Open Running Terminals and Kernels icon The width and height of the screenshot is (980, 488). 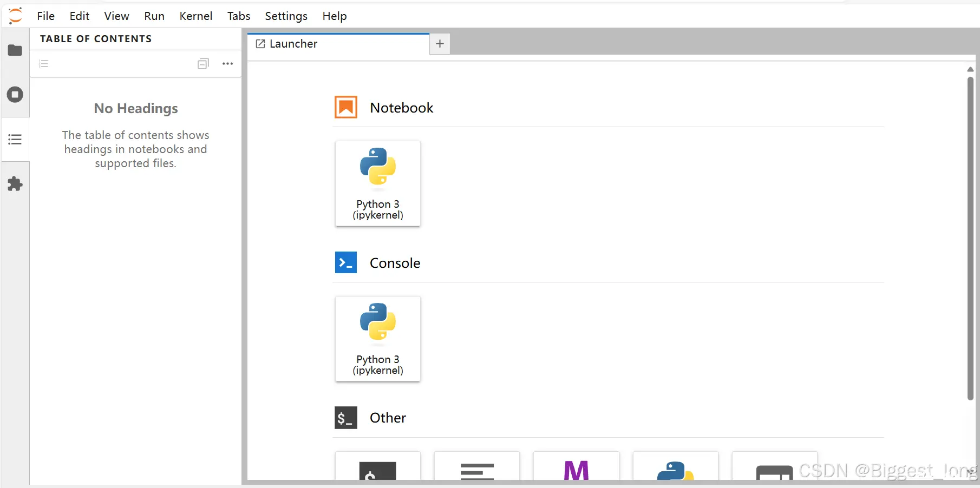[15, 95]
